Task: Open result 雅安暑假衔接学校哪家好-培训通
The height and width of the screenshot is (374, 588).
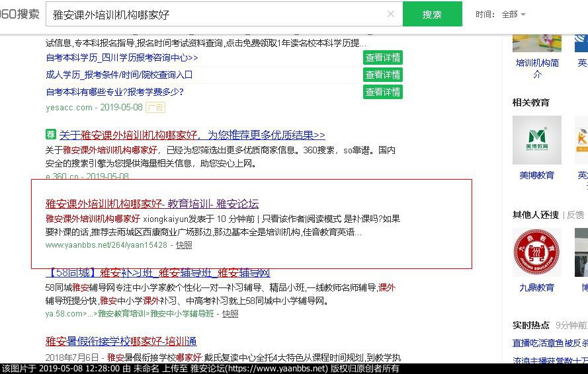Action: [121, 342]
